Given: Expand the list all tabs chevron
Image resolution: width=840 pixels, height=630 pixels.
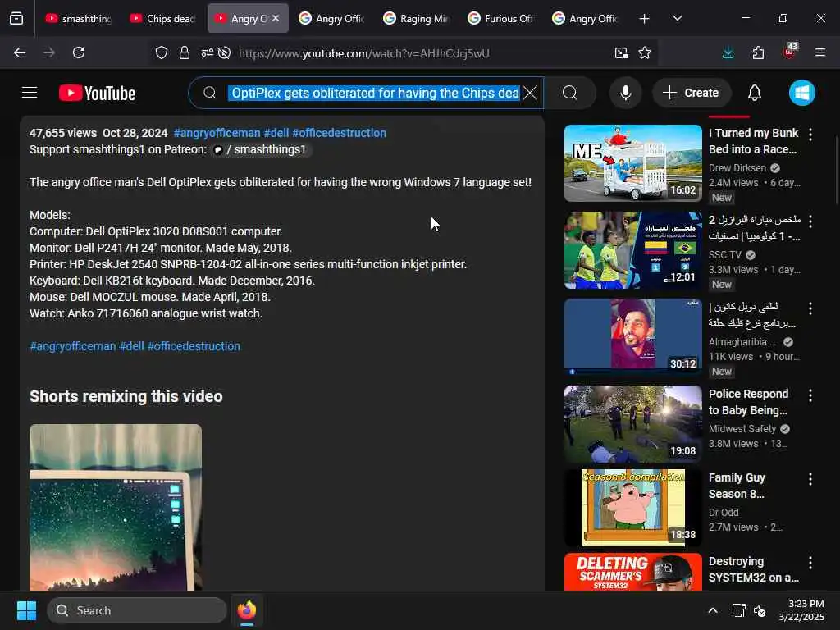Looking at the screenshot, I should click(x=677, y=19).
